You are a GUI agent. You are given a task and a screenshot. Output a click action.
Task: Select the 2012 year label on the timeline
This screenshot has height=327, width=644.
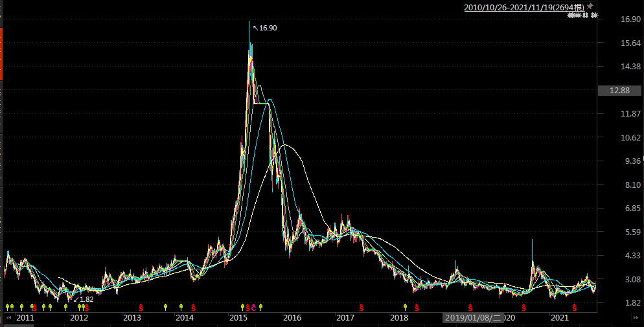coord(78,318)
